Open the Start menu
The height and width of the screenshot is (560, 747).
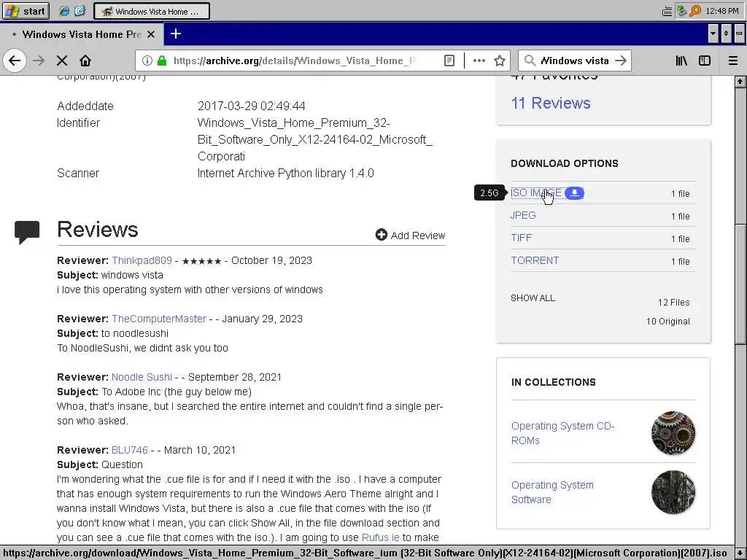(26, 11)
